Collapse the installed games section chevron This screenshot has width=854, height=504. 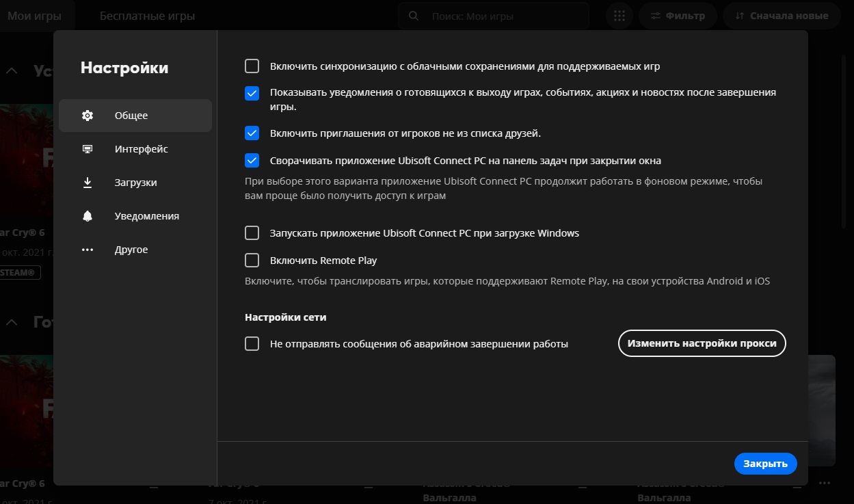click(x=12, y=70)
